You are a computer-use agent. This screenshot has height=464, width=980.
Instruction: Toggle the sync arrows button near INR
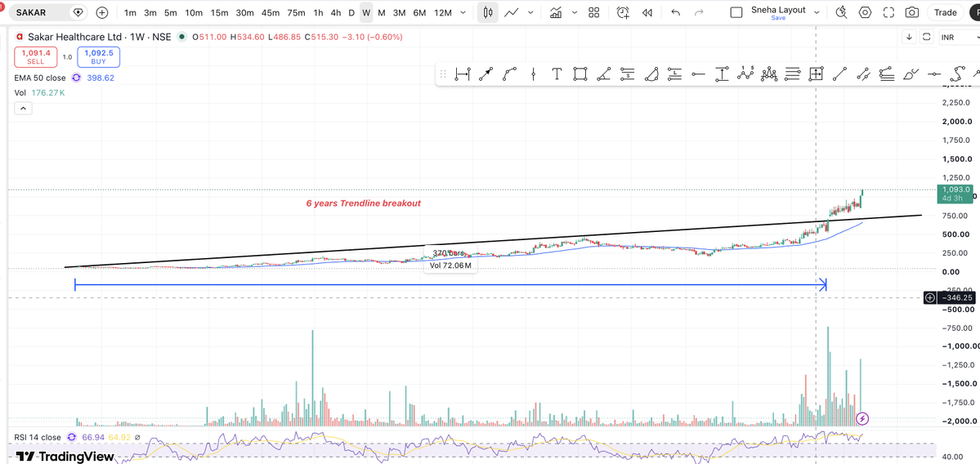click(x=927, y=37)
